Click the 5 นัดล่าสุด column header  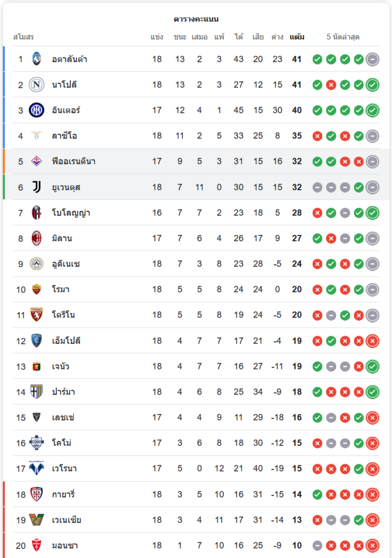[x=343, y=37]
